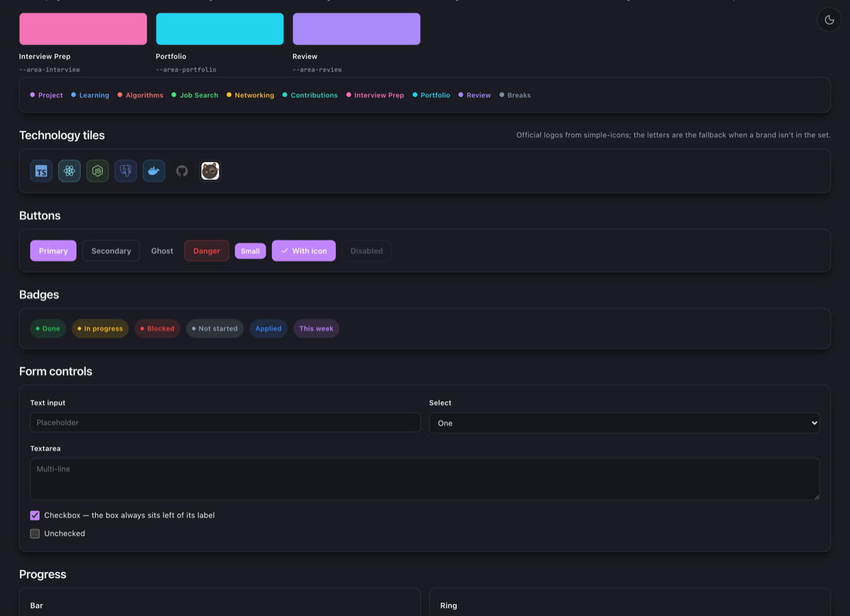This screenshot has height=616, width=850.
Task: Click the Secondary button
Action: [111, 251]
